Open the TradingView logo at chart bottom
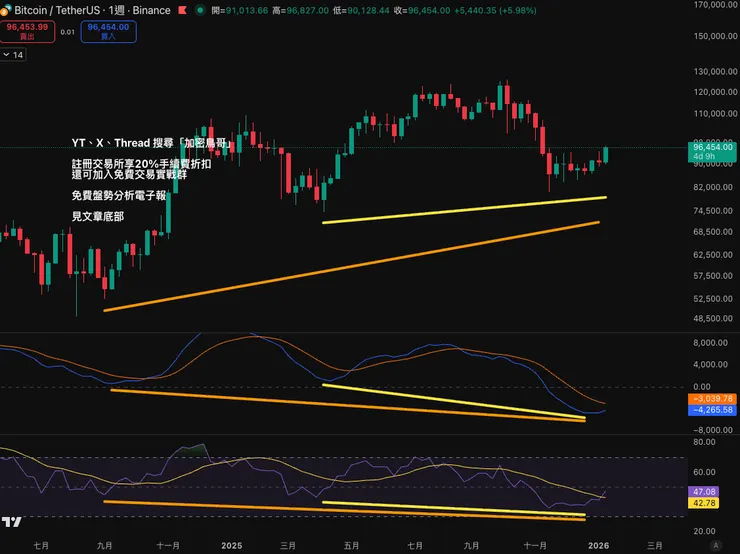 point(11,521)
